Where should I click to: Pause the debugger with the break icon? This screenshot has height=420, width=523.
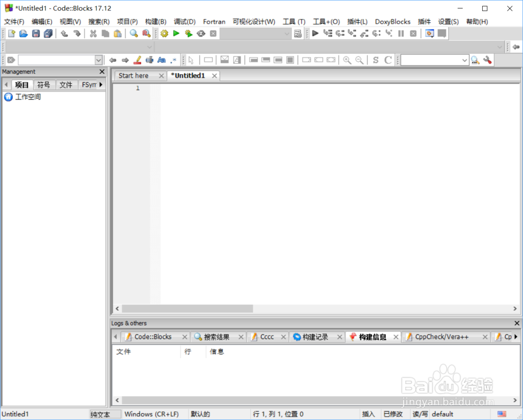(401, 33)
